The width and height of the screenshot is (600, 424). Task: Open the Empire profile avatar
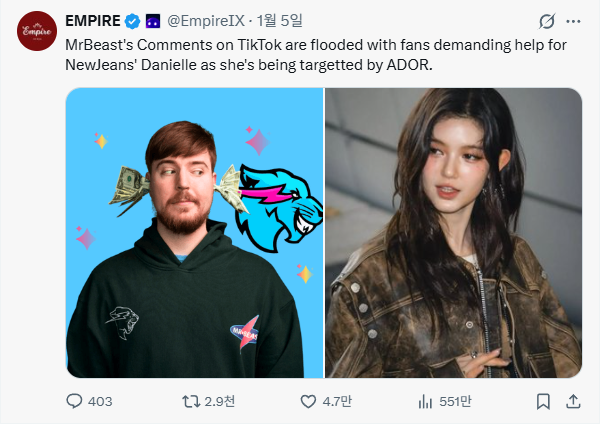tap(37, 31)
